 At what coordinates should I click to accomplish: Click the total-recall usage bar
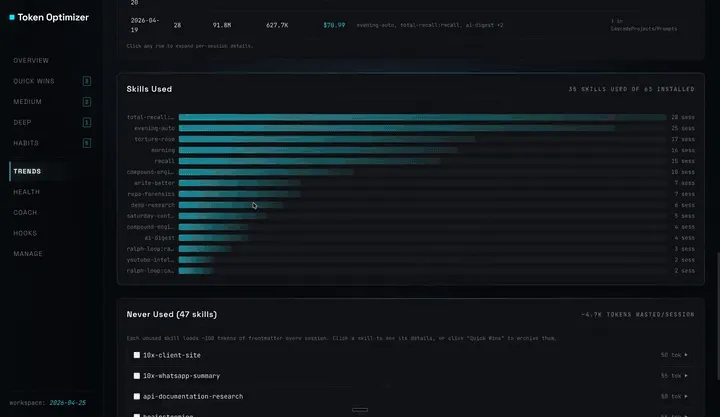422,118
